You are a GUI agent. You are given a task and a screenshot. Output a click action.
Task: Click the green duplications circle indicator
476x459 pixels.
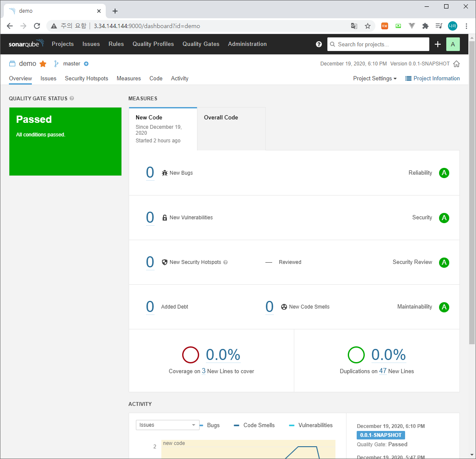pos(356,355)
